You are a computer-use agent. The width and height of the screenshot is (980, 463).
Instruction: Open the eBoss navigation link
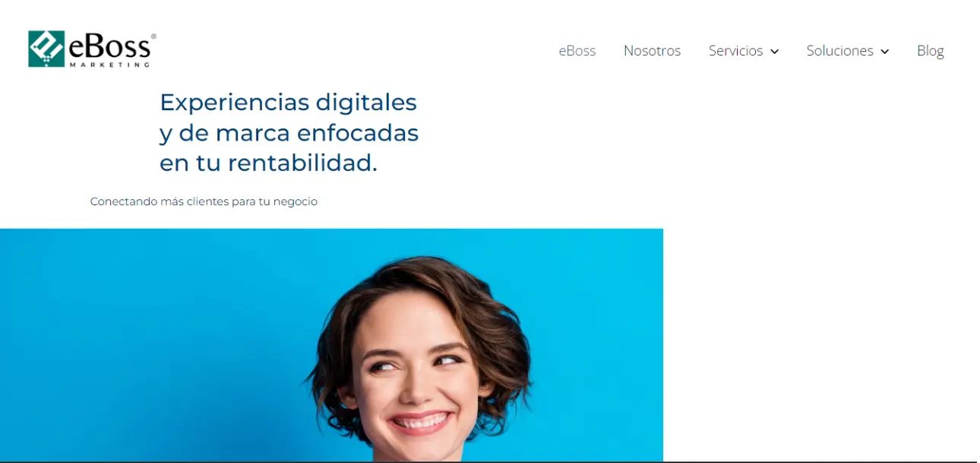tap(577, 51)
